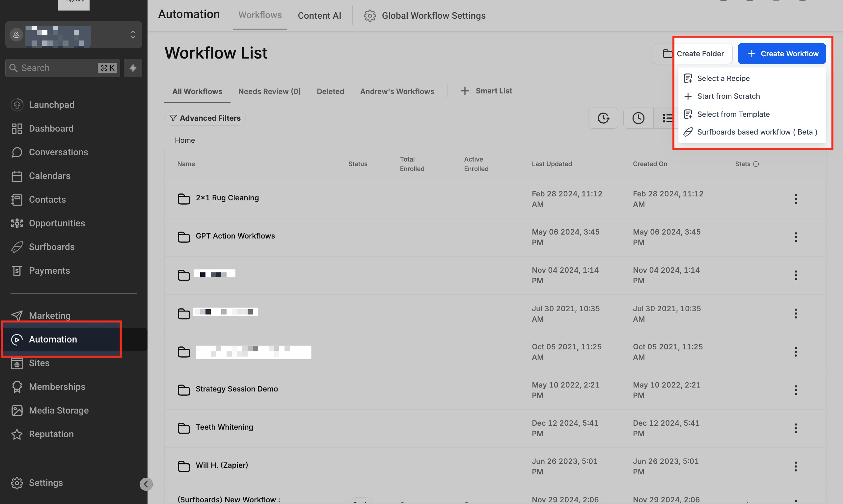The width and height of the screenshot is (843, 504).
Task: Open options menu for 2×1 Rug Cleaning
Action: [x=795, y=199]
